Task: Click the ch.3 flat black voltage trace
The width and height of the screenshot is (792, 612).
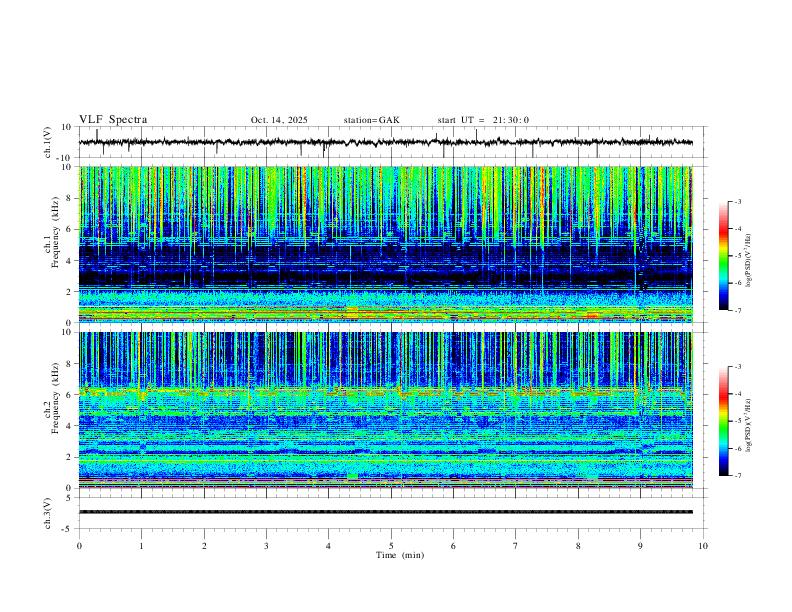Action: pos(386,512)
